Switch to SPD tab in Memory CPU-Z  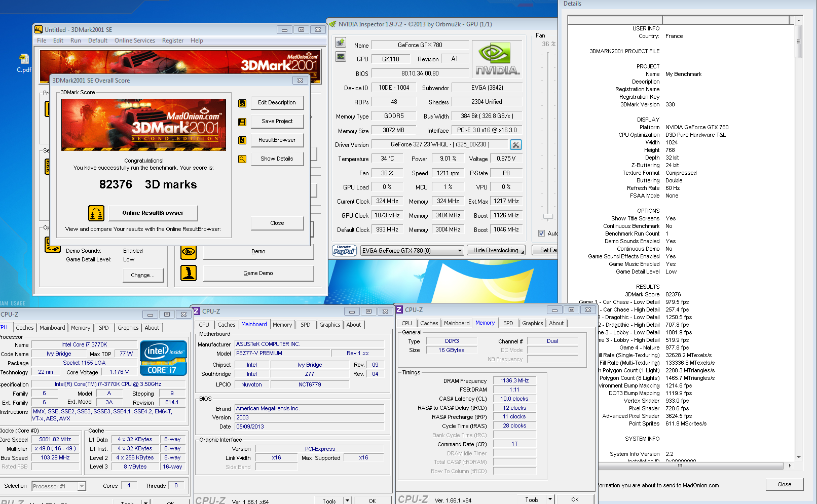click(x=508, y=323)
